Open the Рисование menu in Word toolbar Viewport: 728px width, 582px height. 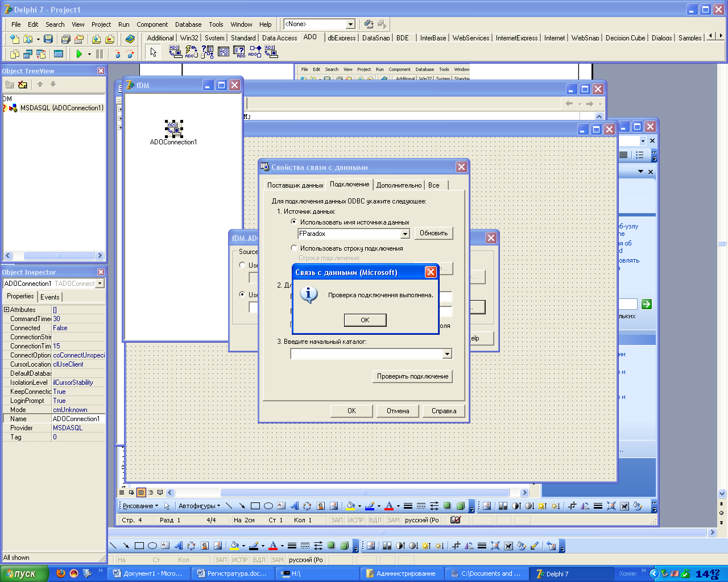coord(140,506)
